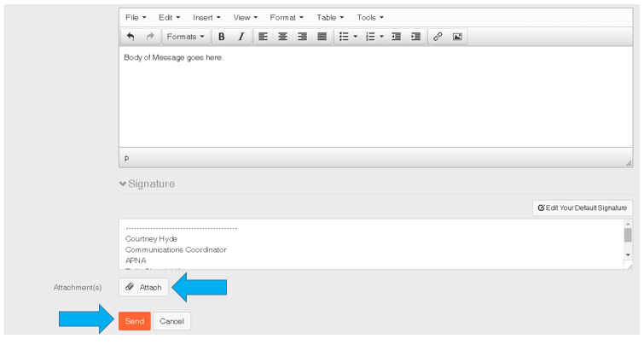644x345 pixels.
Task: Click the 'Courtney Hyde' signature line
Action: tap(151, 239)
